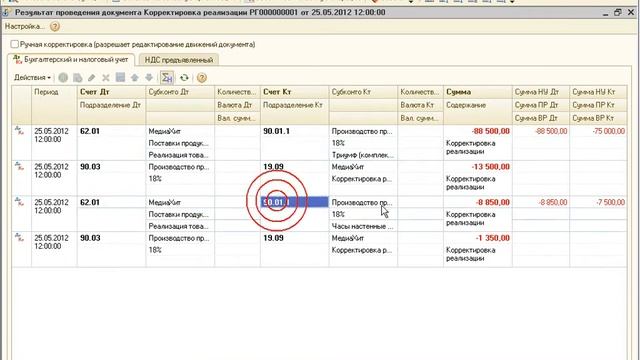Click the 62.01 debit account in the -88 500,00 row
Screen dimensions: 640x360
tap(111, 131)
